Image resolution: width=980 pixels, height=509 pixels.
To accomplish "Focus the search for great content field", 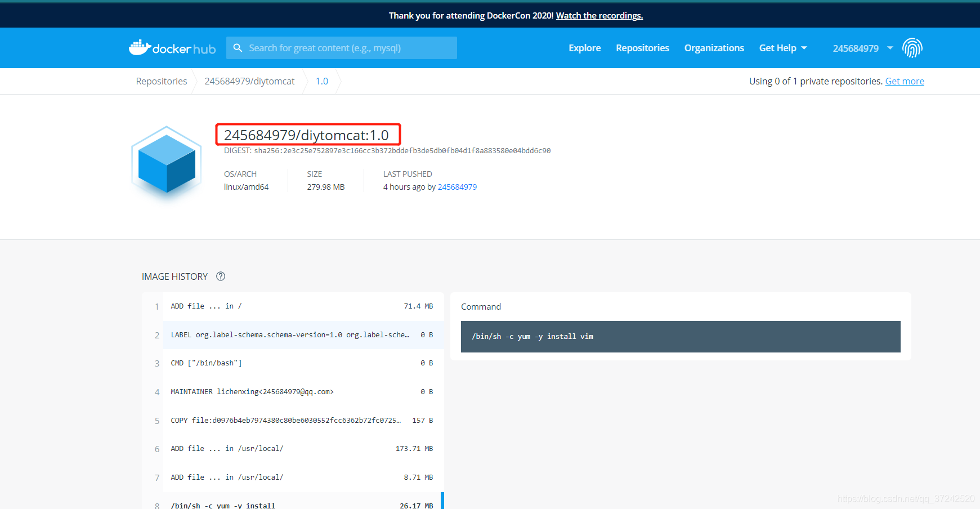I will pos(342,48).
